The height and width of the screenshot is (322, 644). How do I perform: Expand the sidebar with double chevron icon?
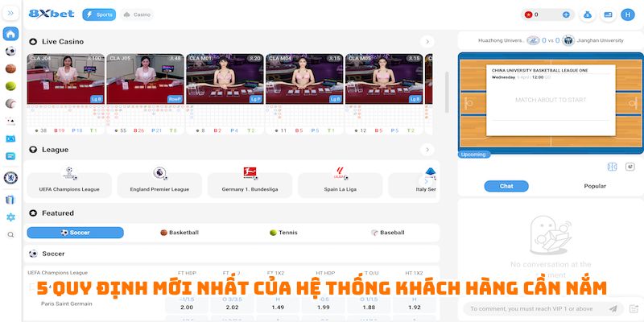click(x=10, y=13)
